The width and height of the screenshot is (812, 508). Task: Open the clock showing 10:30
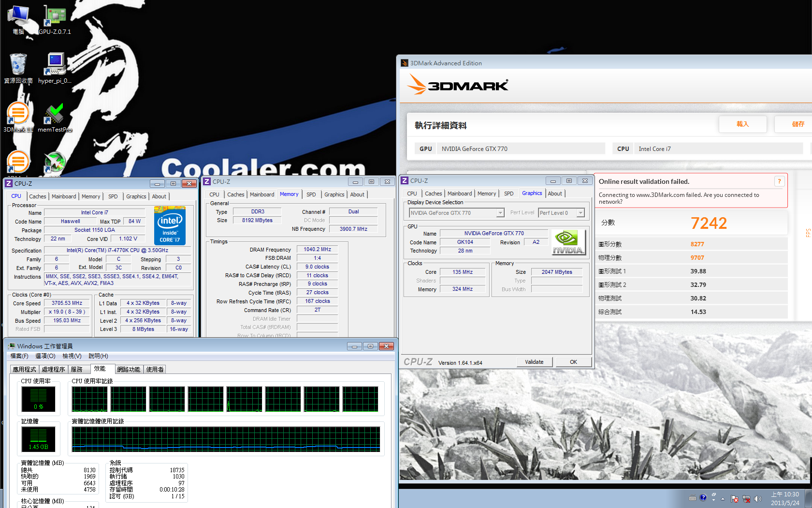tap(785, 499)
